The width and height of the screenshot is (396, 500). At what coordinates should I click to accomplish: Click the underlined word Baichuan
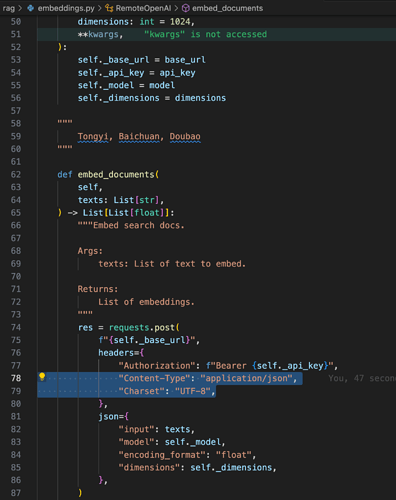click(x=139, y=137)
